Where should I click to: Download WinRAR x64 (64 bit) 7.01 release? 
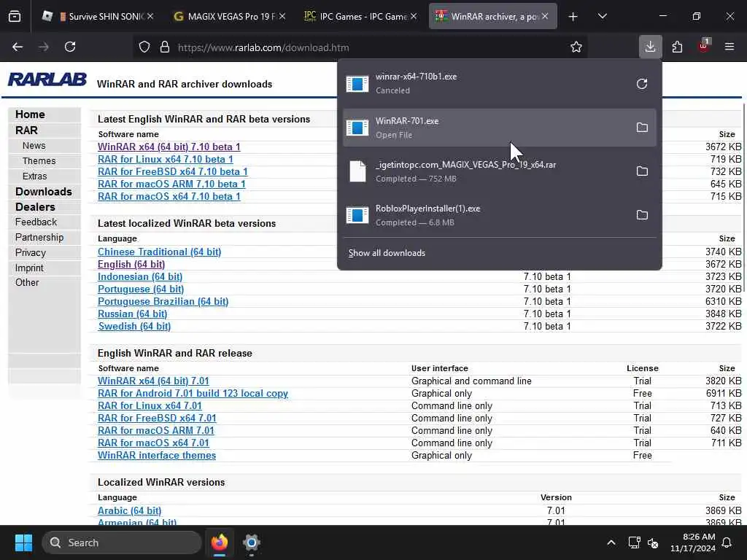(153, 381)
